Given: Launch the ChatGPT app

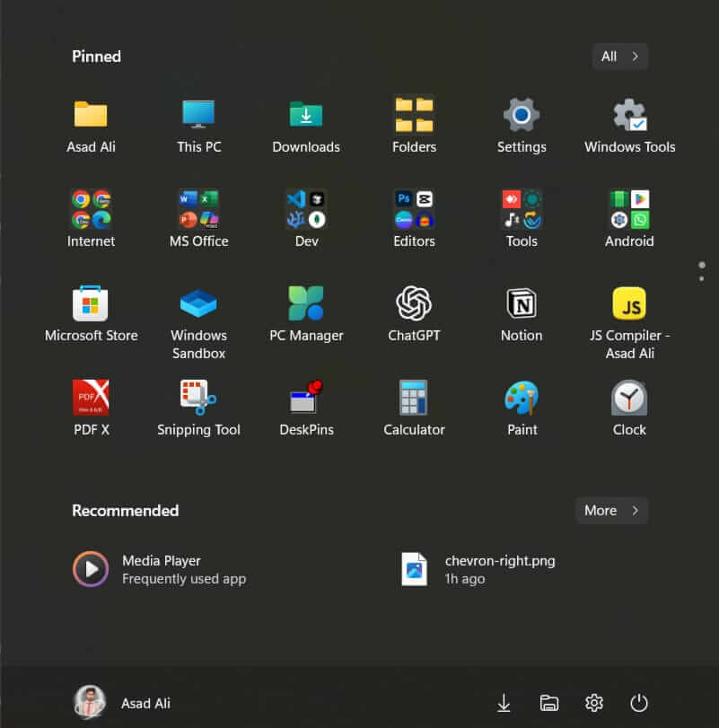Looking at the screenshot, I should [x=414, y=314].
